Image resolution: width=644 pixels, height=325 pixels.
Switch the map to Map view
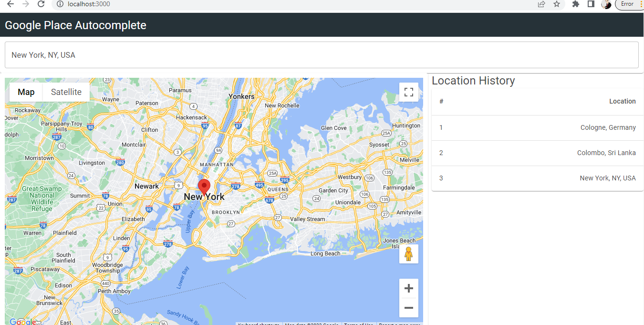[x=26, y=92]
